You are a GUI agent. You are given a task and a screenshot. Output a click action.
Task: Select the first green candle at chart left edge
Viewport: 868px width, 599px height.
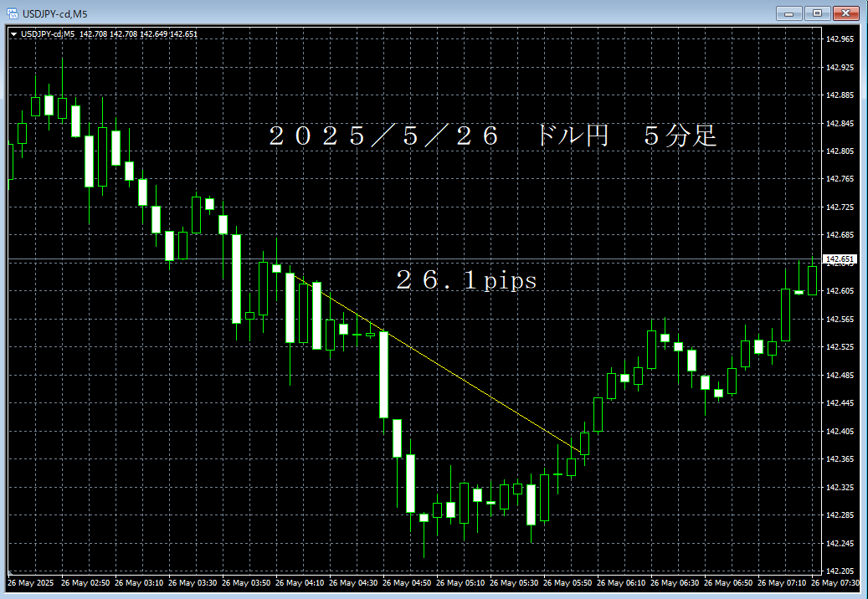[x=12, y=159]
